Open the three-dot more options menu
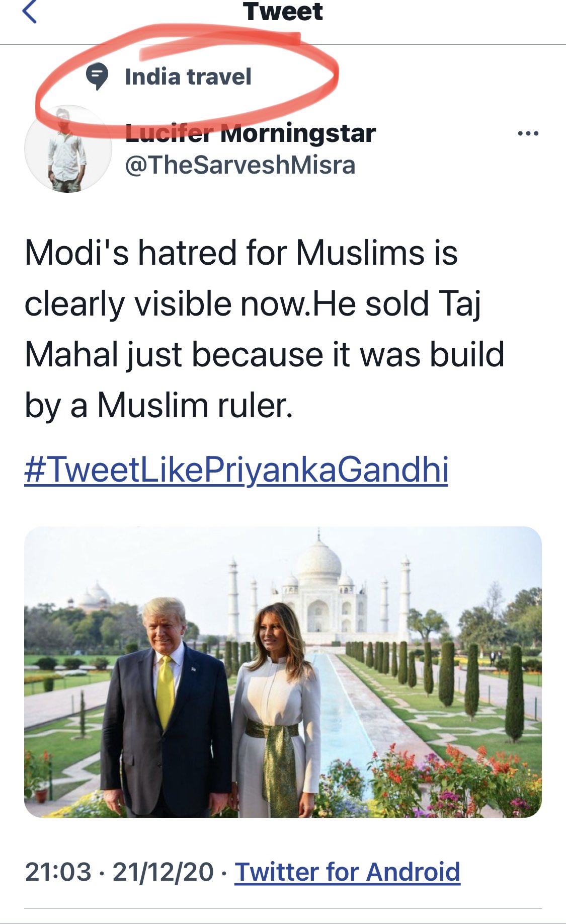 point(528,133)
